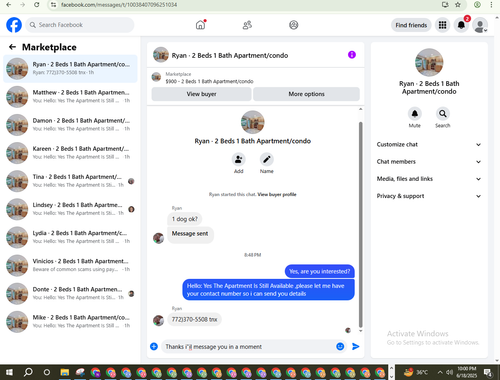Click the '1 dog ok?' message bubble
This screenshot has height=380, width=500.
(185, 219)
